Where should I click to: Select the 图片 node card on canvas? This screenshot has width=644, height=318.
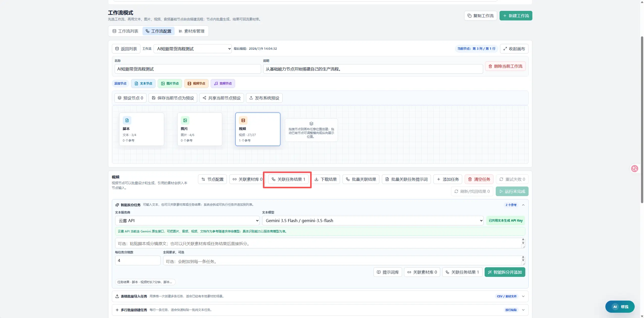point(200,129)
